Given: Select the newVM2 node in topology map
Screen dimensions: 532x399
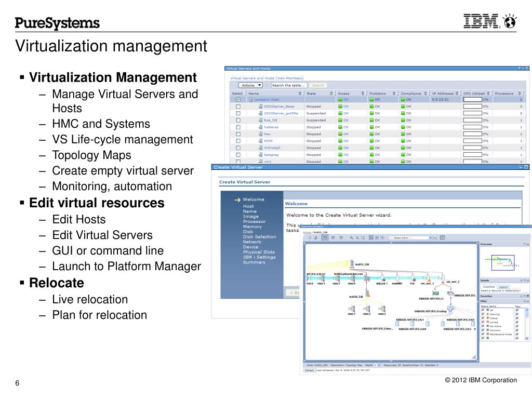Looking at the screenshot, I should tap(397, 278).
